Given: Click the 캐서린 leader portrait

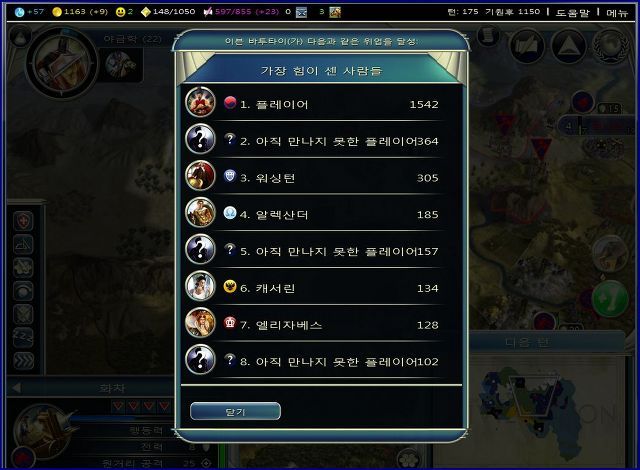Looking at the screenshot, I should coord(200,286).
